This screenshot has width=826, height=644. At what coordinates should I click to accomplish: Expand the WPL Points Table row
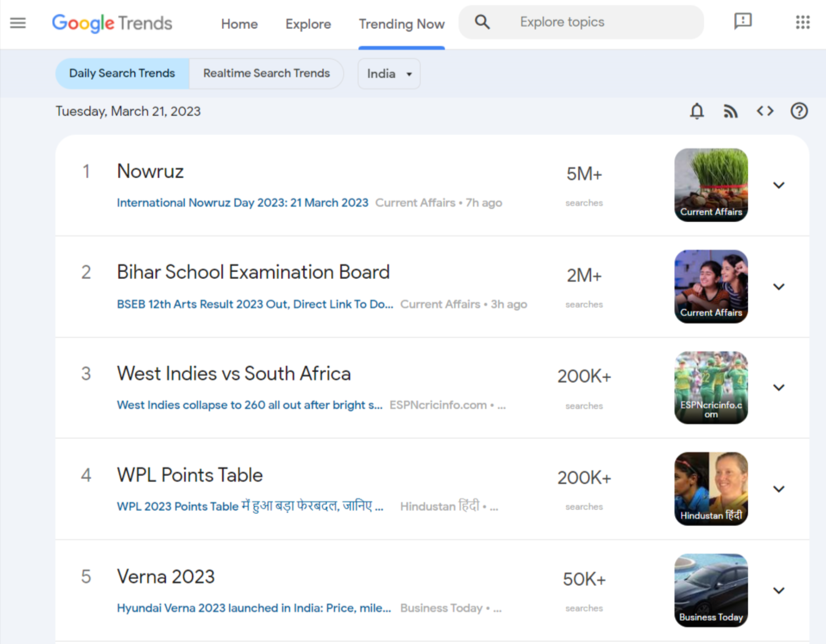click(x=779, y=489)
